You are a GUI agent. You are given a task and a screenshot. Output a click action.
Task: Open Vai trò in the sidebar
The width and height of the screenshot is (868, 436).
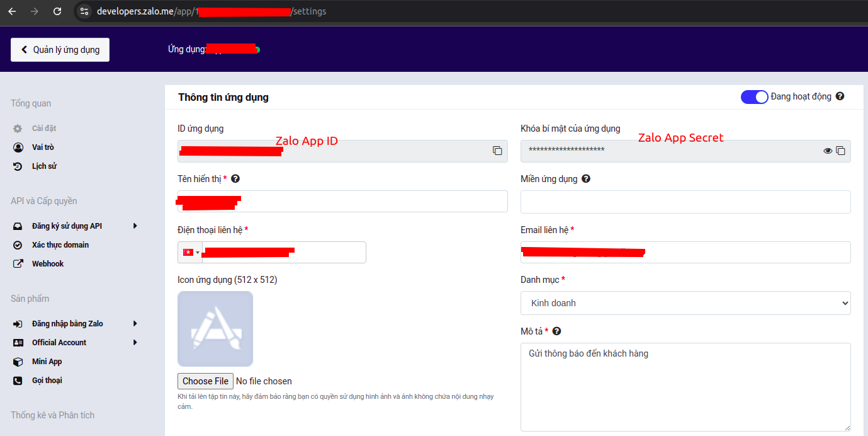(x=43, y=147)
